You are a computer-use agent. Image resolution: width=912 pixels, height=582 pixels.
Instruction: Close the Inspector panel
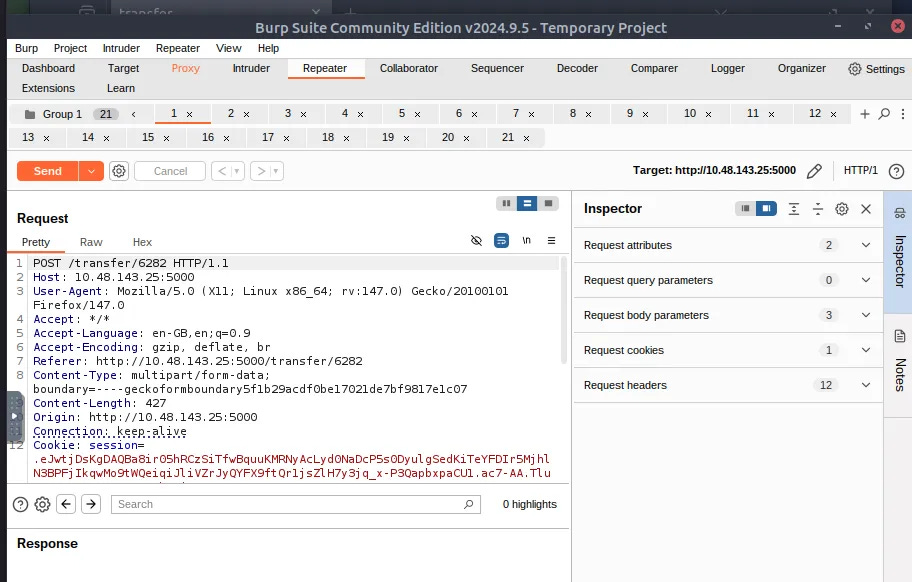[x=866, y=209]
